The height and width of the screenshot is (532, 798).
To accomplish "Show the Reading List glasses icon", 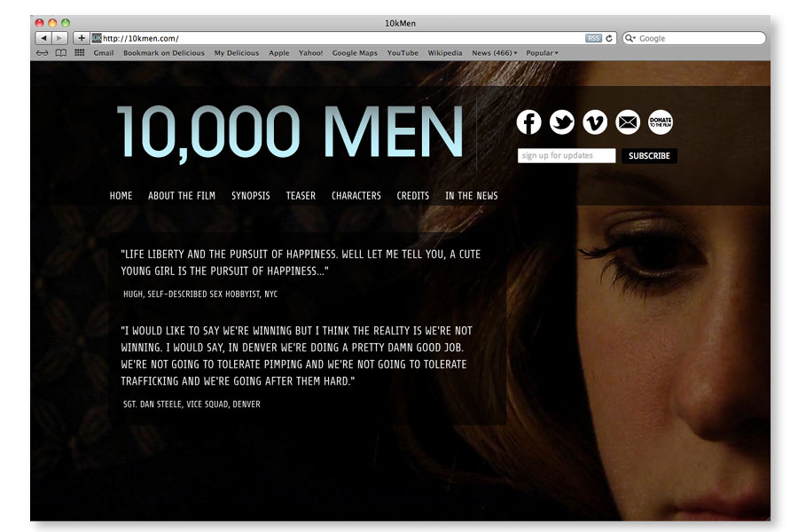I will (x=42, y=53).
